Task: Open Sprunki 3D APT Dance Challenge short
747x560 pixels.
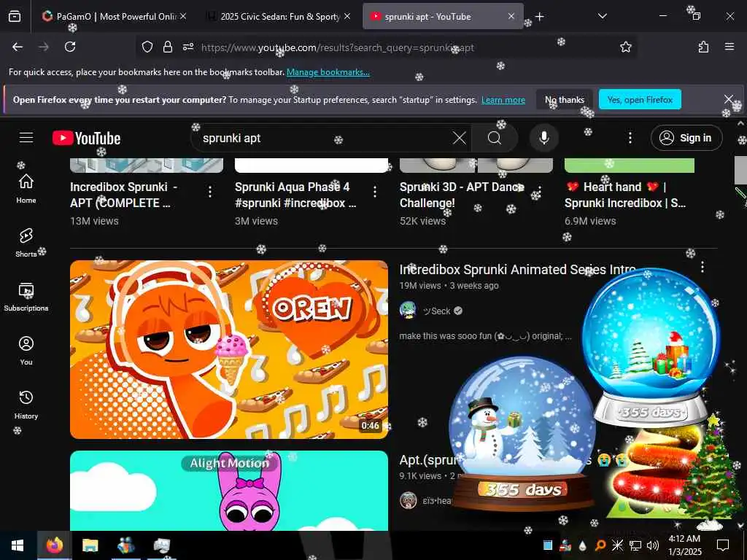Action: point(462,195)
